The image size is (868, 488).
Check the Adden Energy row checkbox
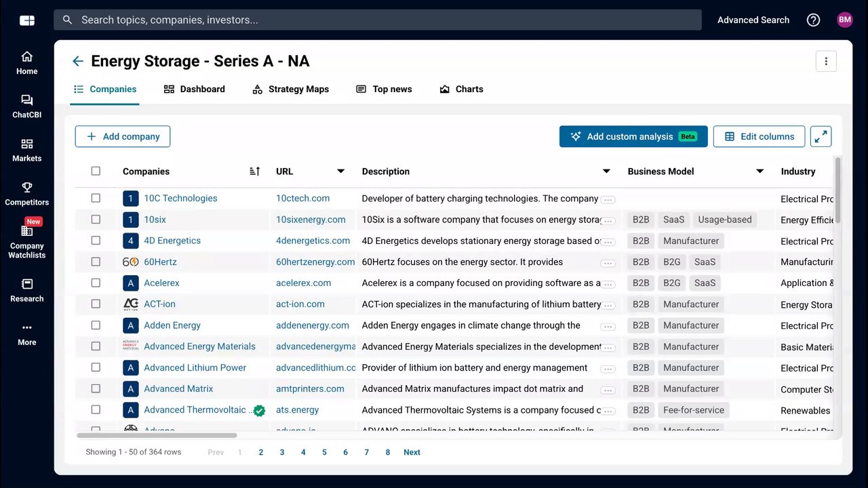(x=96, y=325)
